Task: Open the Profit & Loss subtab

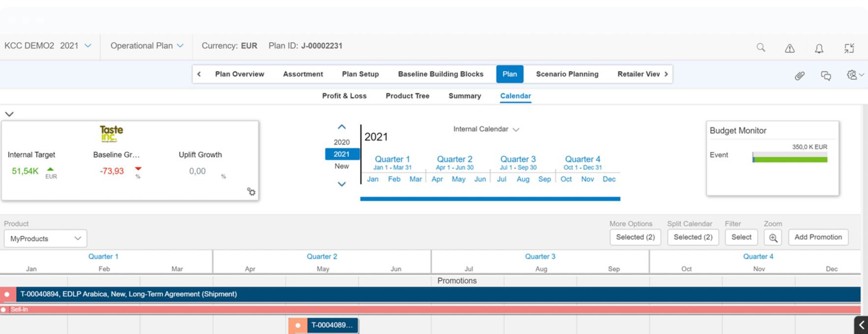Action: coord(344,96)
